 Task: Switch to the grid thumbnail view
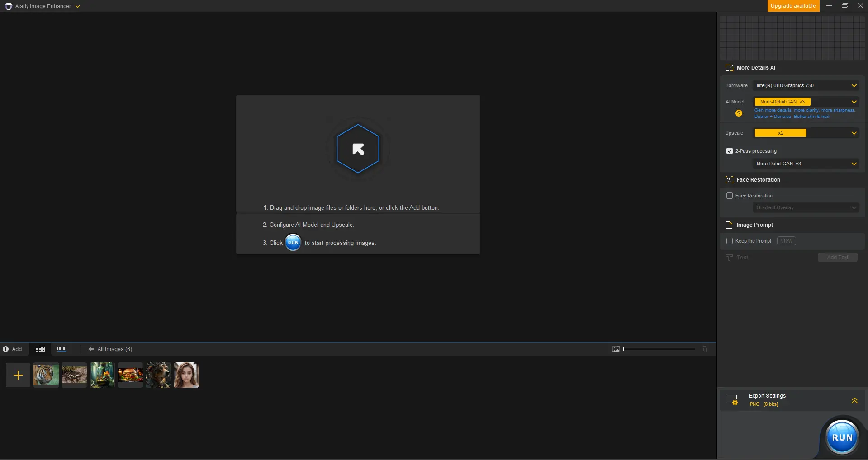tap(40, 349)
